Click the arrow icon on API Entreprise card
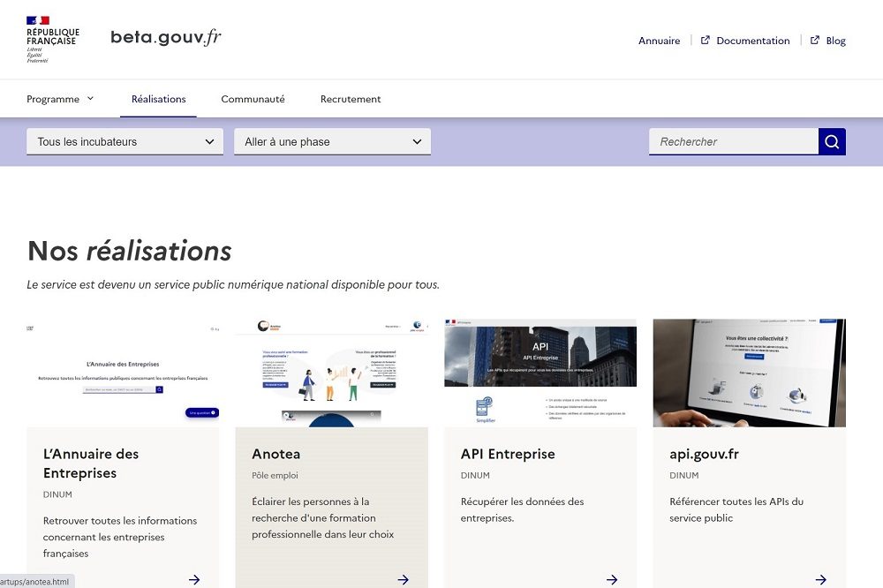The image size is (883, 588). 612,579
